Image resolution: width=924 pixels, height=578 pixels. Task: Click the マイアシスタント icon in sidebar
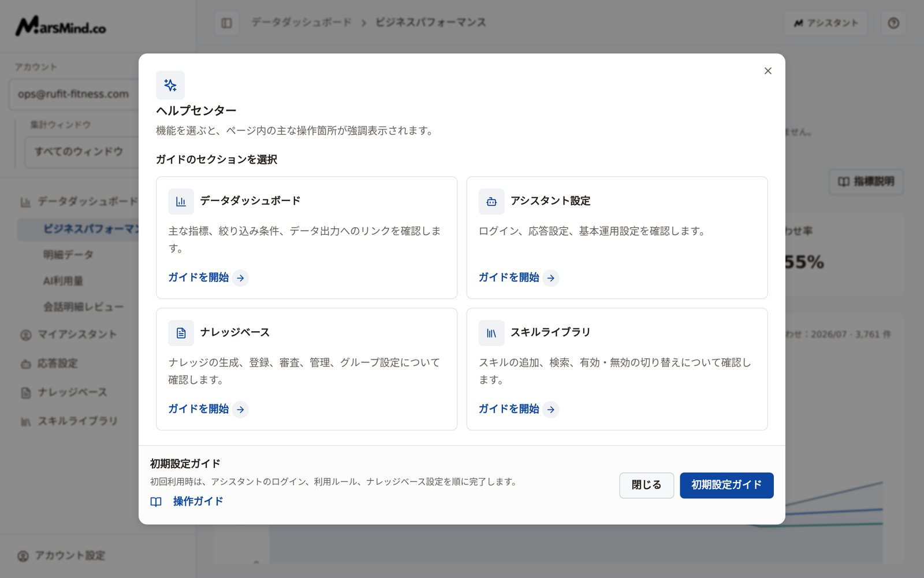(25, 335)
